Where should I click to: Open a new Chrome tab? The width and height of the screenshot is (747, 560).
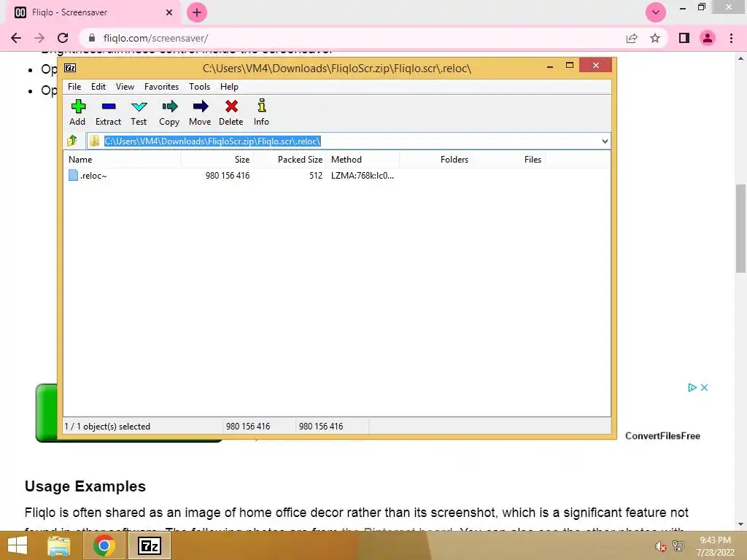coord(197,12)
